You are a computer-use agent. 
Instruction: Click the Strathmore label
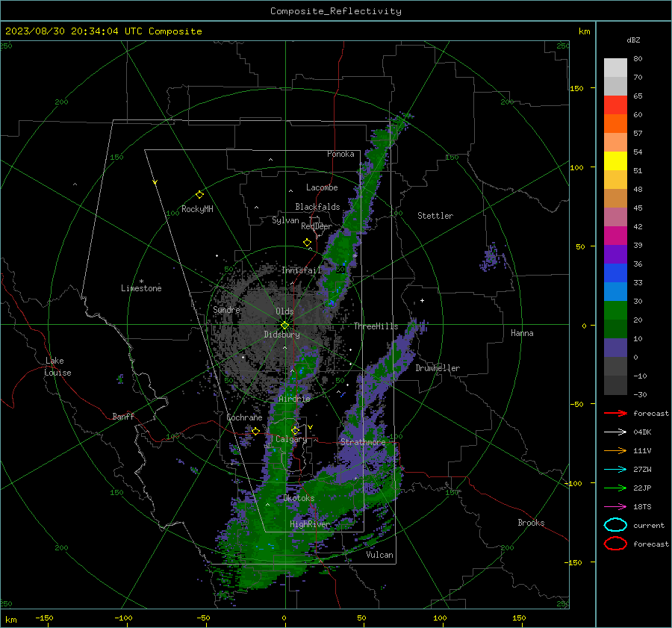(x=363, y=442)
